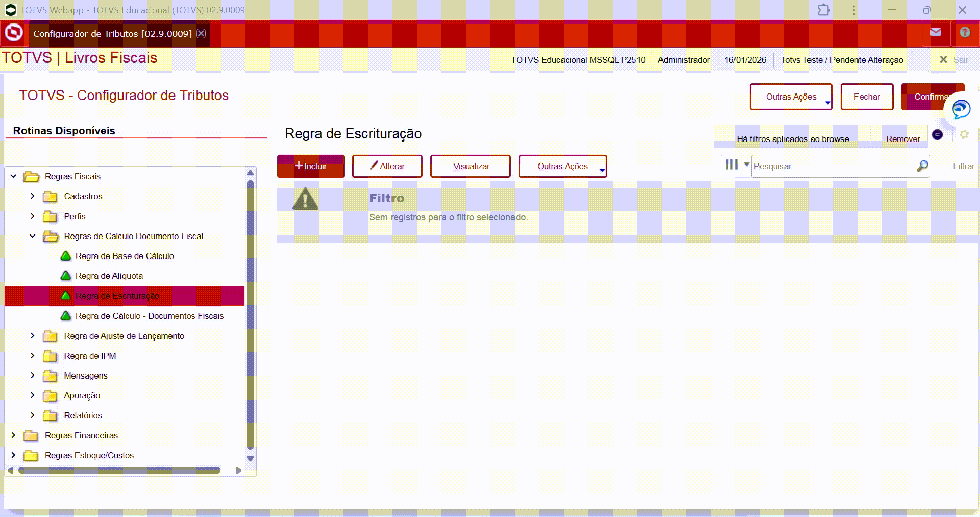
Task: Click the TOTVS logo icon in the red bar
Action: point(14,33)
